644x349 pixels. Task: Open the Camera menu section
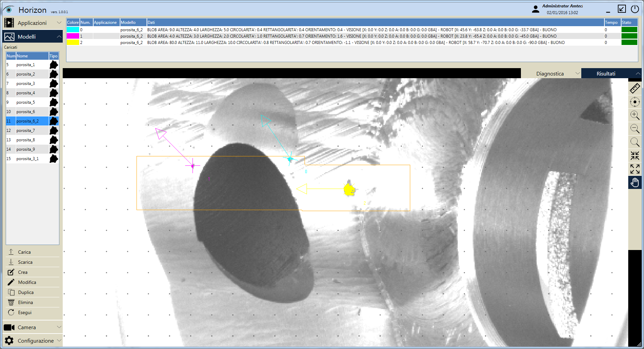[33, 327]
